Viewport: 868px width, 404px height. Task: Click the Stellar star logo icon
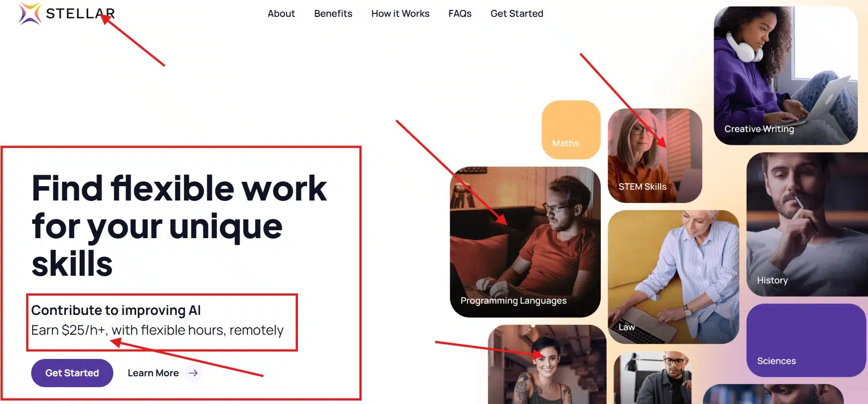(x=30, y=13)
